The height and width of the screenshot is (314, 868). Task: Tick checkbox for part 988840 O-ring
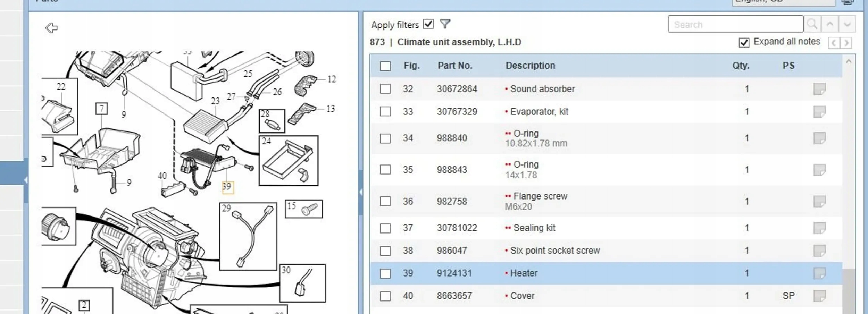tap(385, 138)
